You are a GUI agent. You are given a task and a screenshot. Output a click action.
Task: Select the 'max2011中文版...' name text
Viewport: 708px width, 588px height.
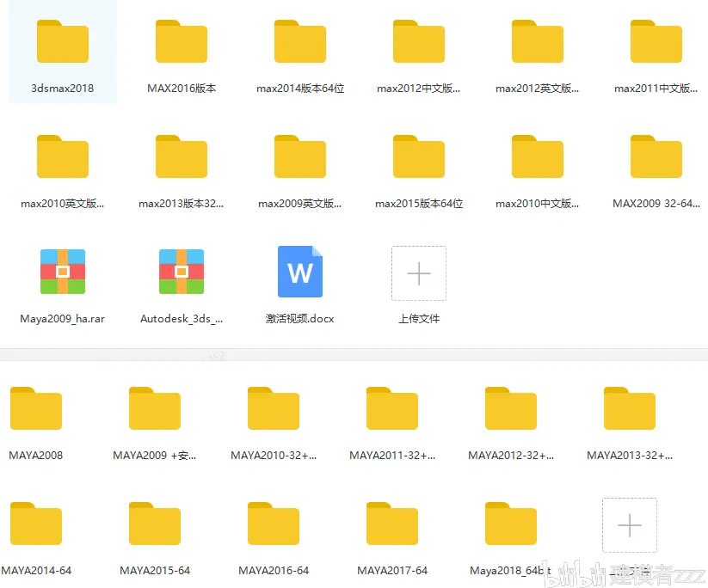(656, 89)
